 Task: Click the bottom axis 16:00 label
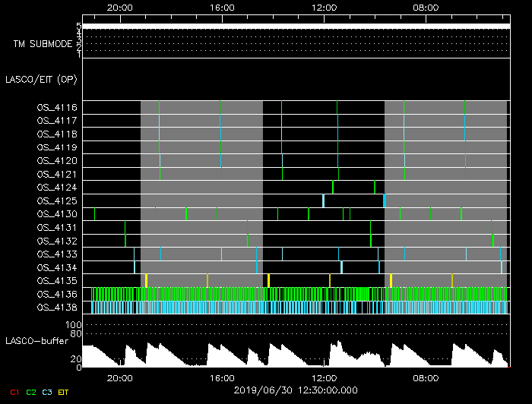(222, 378)
